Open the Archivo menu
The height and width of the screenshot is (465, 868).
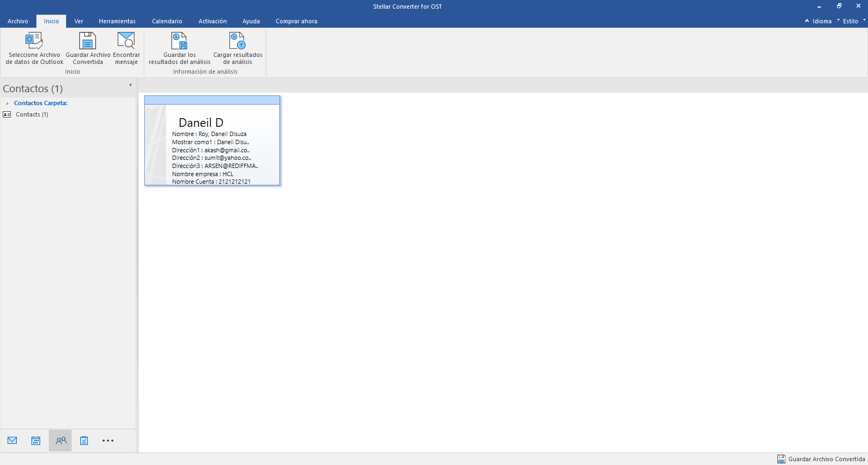(18, 21)
